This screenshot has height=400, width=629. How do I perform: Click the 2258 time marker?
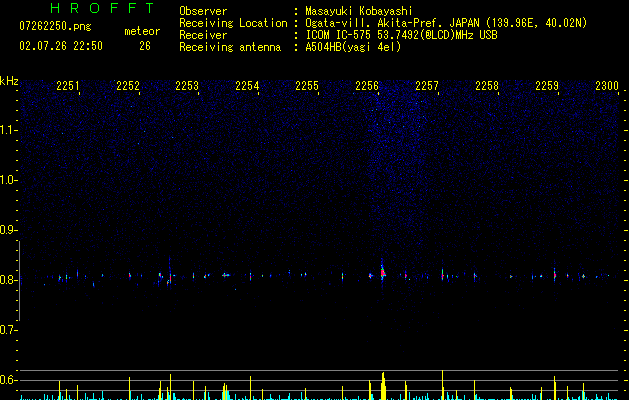487,86
